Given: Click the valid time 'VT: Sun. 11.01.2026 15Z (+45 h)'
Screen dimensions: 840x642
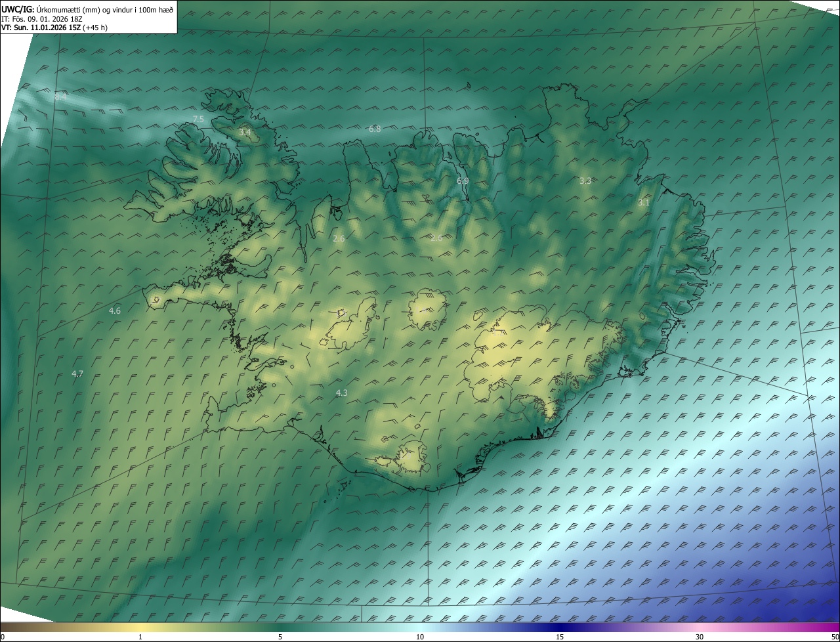Looking at the screenshot, I should pyautogui.click(x=54, y=28).
